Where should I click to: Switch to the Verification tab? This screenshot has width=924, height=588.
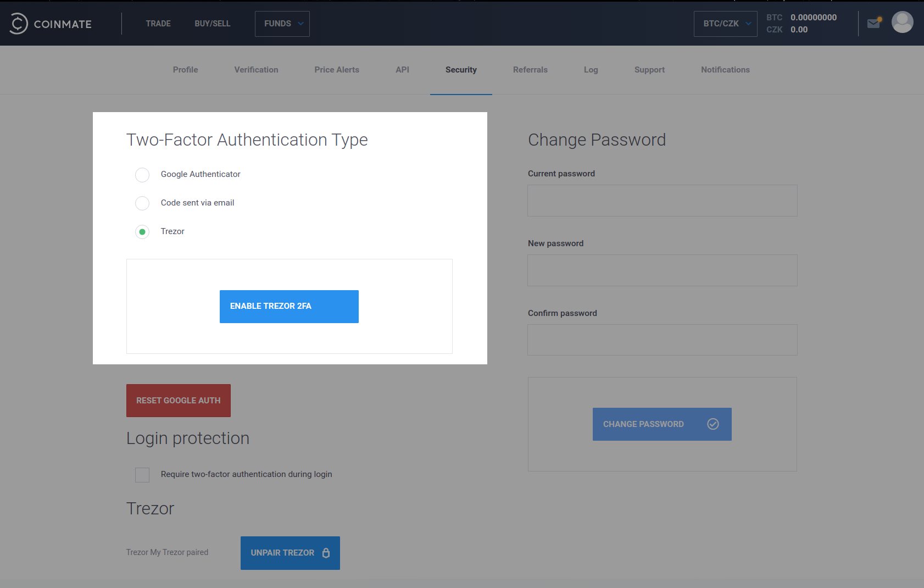pos(256,70)
